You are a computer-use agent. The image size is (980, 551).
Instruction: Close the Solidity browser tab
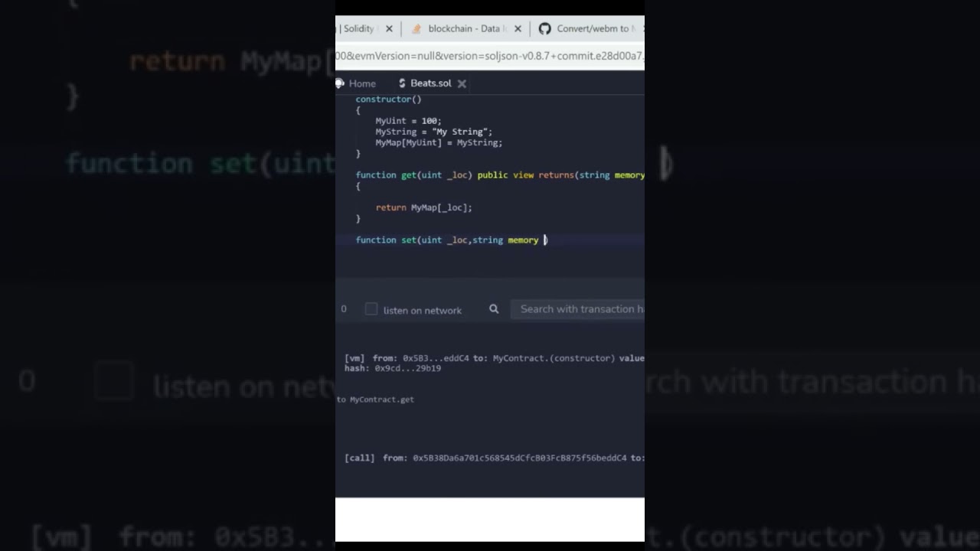pos(389,29)
